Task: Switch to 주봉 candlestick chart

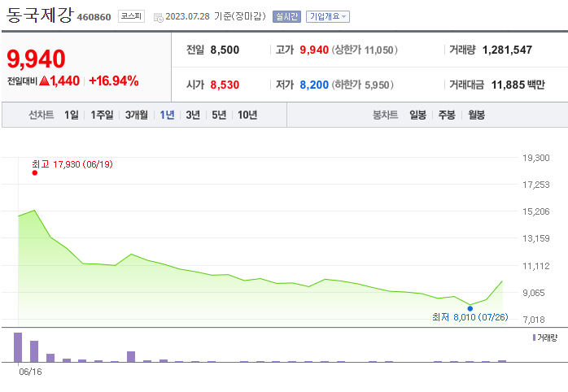Action: [447, 115]
